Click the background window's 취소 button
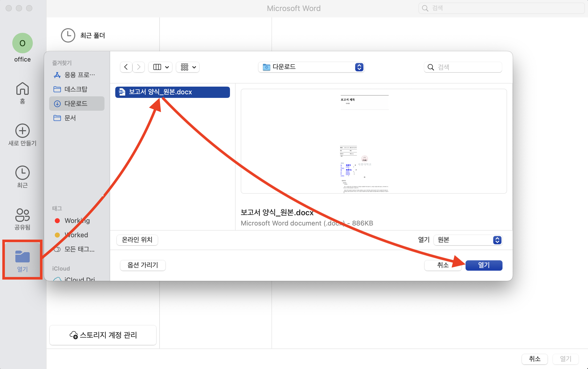This screenshot has width=588, height=369. coord(535,359)
